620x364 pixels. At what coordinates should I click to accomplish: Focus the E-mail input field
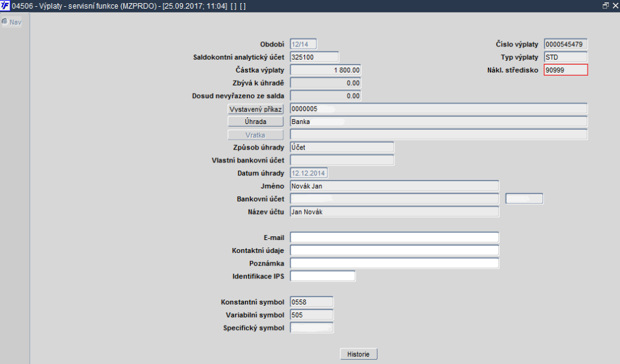tap(394, 237)
